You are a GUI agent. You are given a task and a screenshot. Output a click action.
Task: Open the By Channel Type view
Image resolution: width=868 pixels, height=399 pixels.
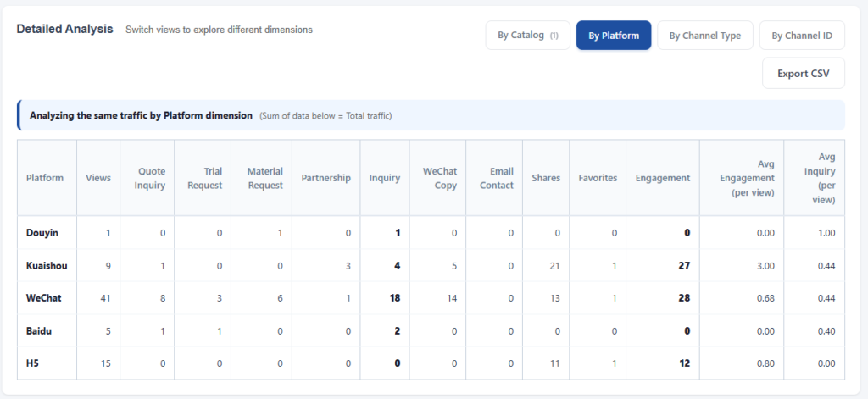pos(704,36)
